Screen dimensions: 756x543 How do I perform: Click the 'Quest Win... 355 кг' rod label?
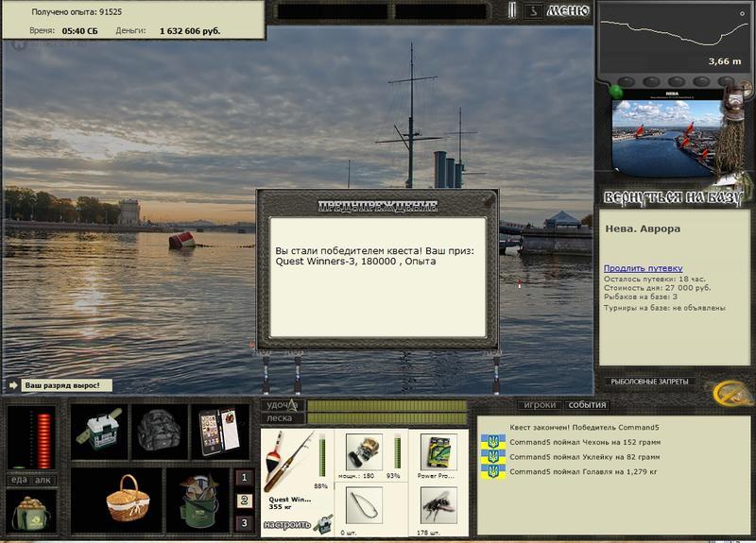pos(290,503)
